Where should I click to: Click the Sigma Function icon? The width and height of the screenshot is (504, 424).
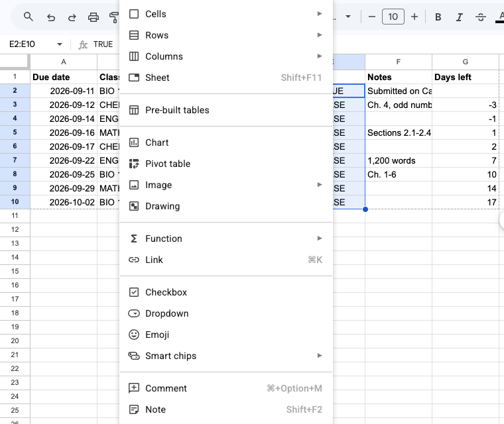tap(134, 238)
